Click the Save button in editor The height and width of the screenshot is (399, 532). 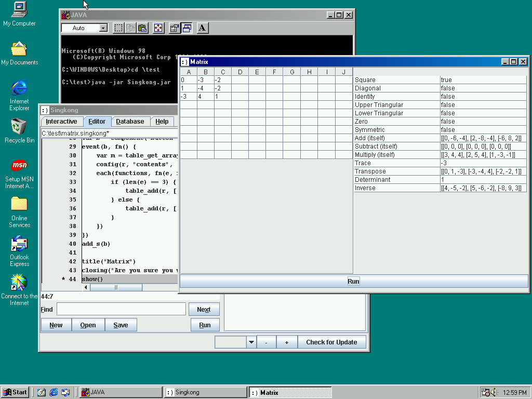(x=121, y=325)
